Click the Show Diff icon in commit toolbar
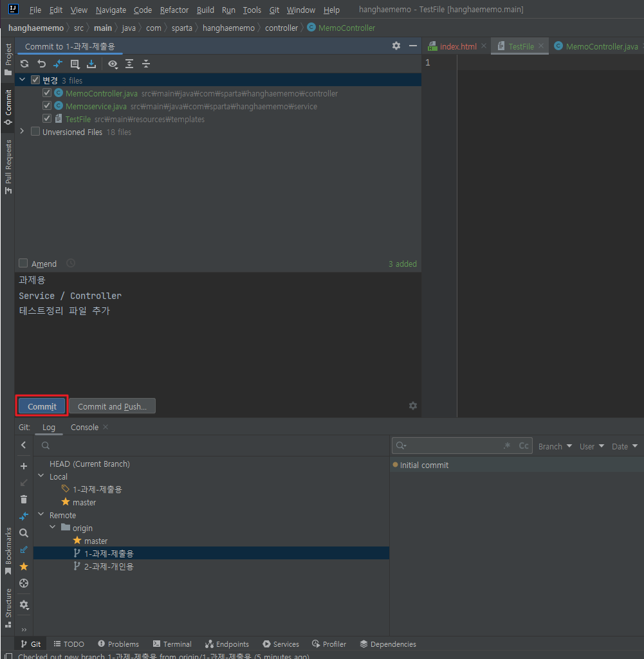The image size is (644, 659). (x=58, y=64)
